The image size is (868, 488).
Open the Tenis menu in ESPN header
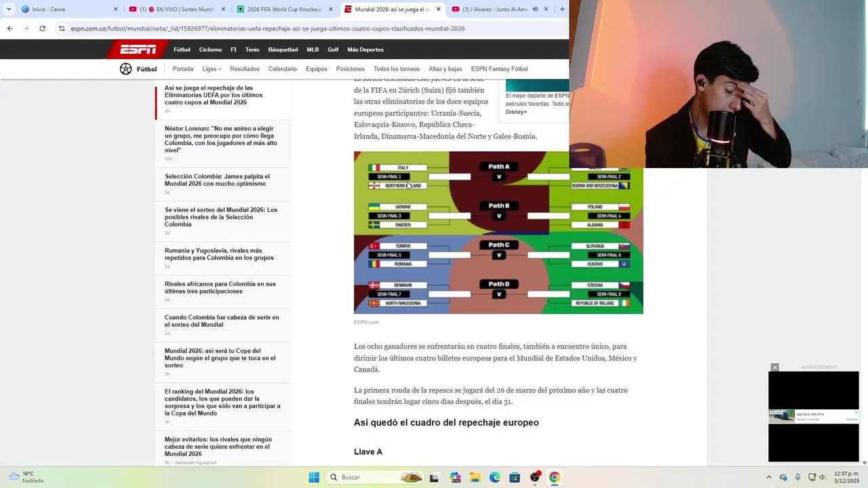point(252,49)
